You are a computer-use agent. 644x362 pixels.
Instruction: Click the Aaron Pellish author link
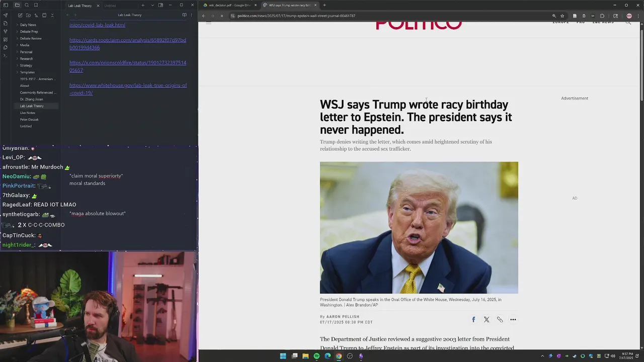click(x=343, y=317)
